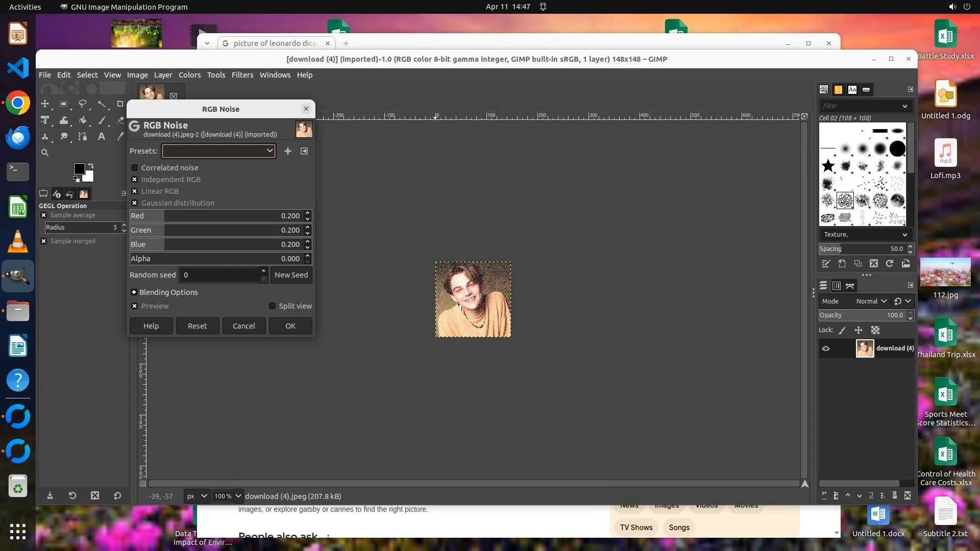The image size is (980, 551).
Task: Select the Bucket Fill tool
Action: 82,120
